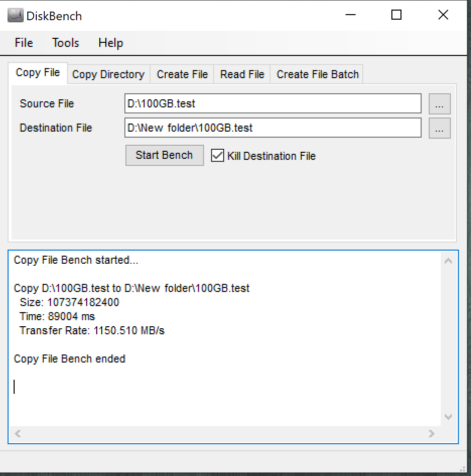The width and height of the screenshot is (471, 476).
Task: Click the output log scroll up arrow
Action: [448, 261]
